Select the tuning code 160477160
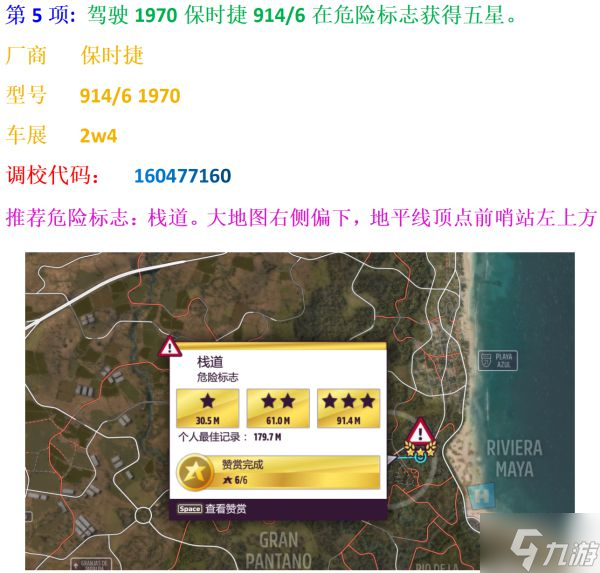 tap(183, 176)
